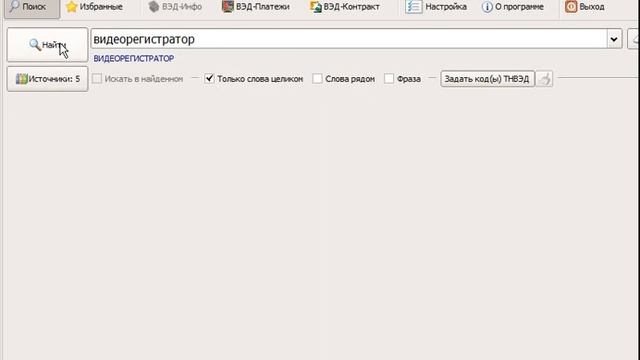Uncheck the Только слова целиком checkbox

(209, 78)
